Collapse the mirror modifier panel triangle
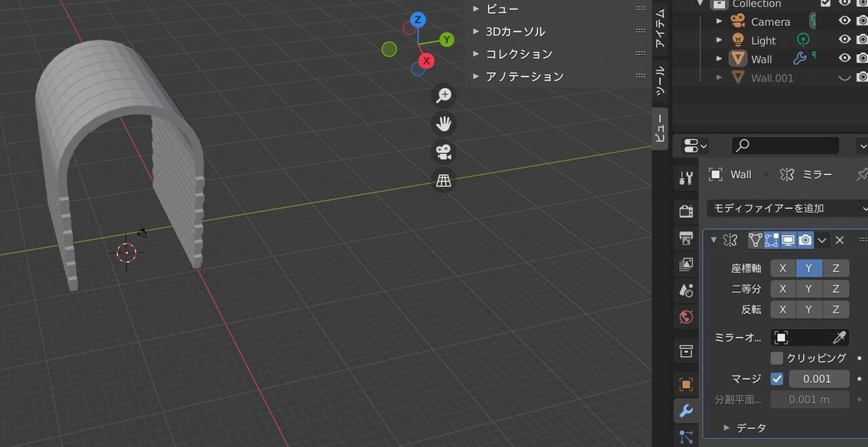 point(713,240)
